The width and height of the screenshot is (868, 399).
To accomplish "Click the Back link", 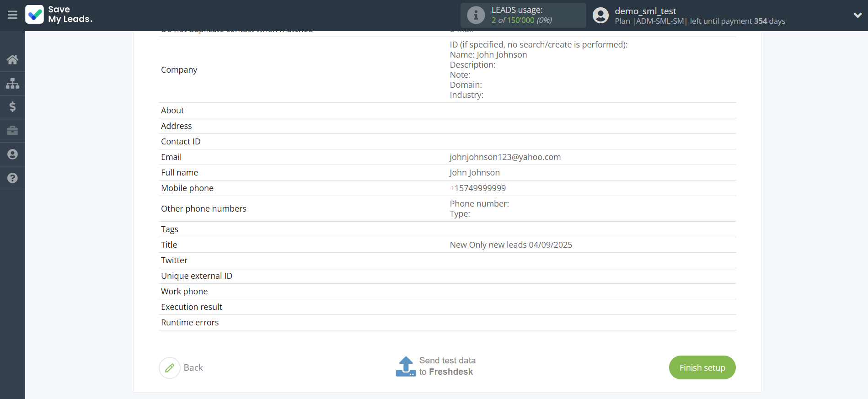I will [x=193, y=368].
